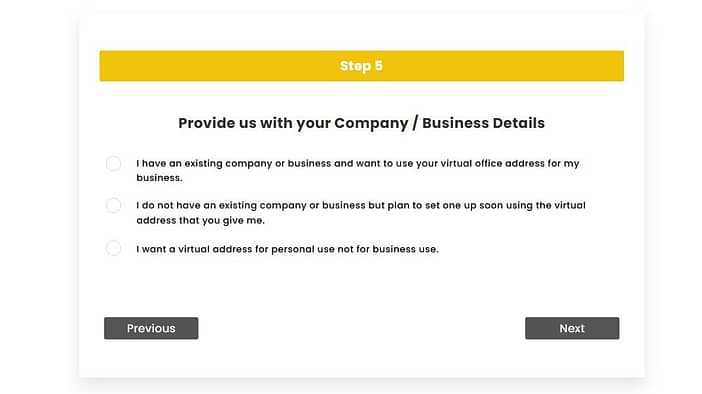The image size is (702, 394).
Task: Click 'address that you give me.' text line
Action: coord(201,220)
